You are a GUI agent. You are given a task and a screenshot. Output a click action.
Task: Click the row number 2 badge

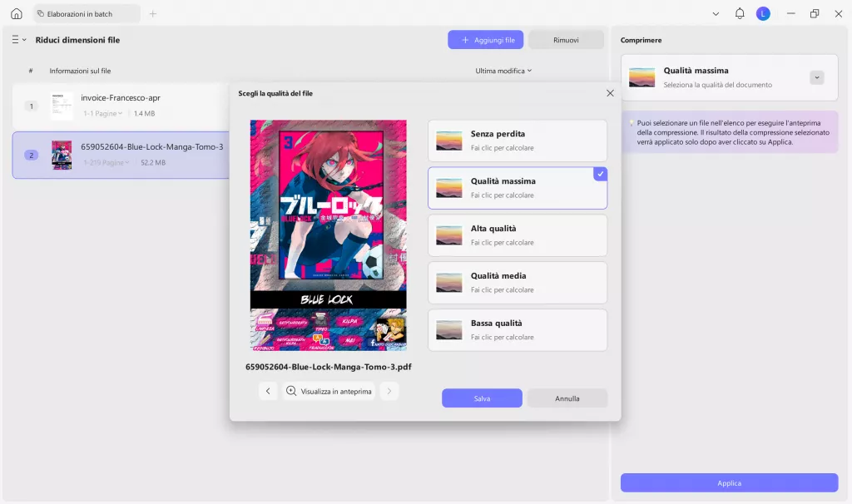(32, 156)
